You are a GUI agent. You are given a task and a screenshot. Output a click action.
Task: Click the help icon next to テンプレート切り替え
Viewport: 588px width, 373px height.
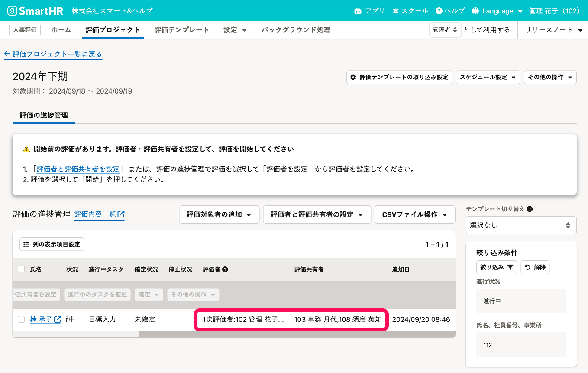tap(530, 209)
